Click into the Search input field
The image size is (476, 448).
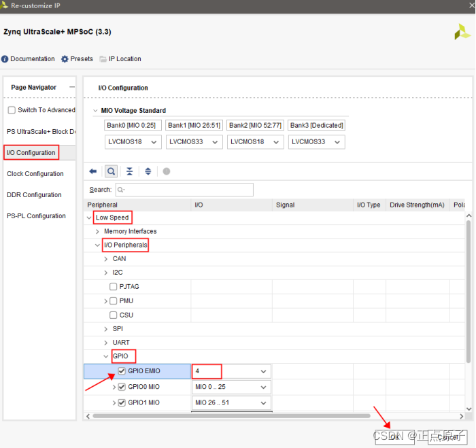point(184,190)
